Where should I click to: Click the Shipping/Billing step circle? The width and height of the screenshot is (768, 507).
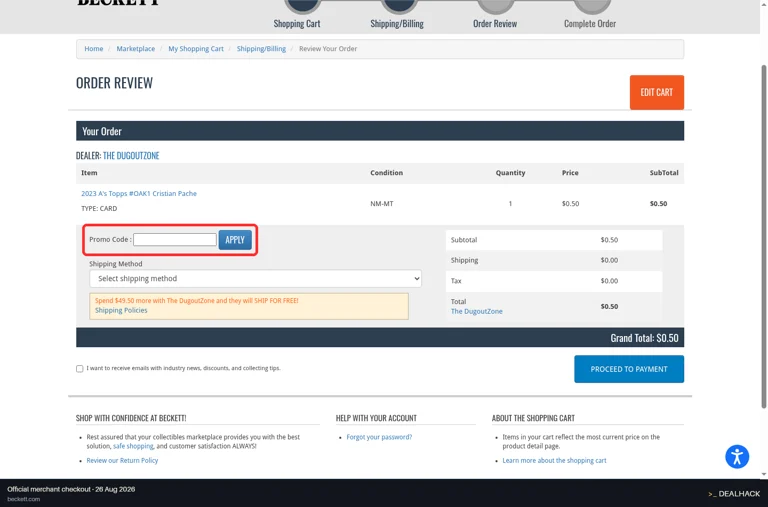tap(399, 6)
